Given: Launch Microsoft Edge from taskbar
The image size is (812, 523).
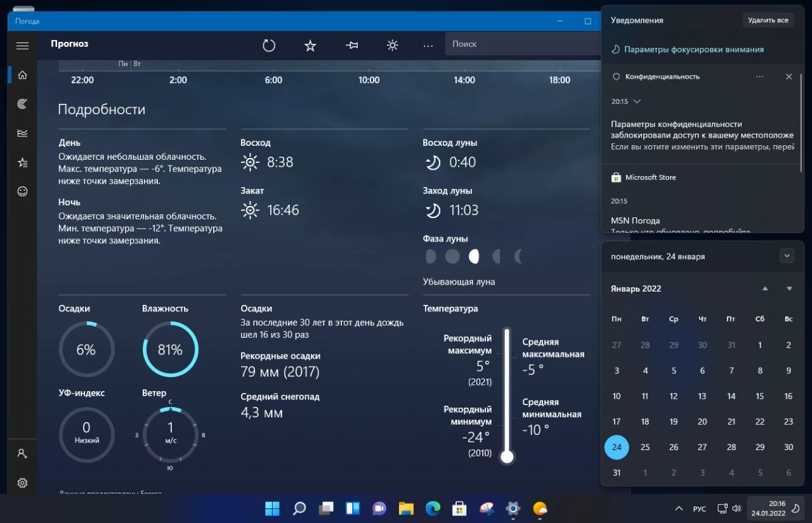Looking at the screenshot, I should point(433,508).
